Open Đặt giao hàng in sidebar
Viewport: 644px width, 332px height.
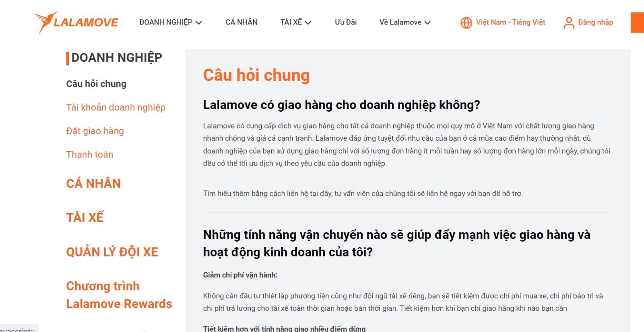[x=95, y=131]
